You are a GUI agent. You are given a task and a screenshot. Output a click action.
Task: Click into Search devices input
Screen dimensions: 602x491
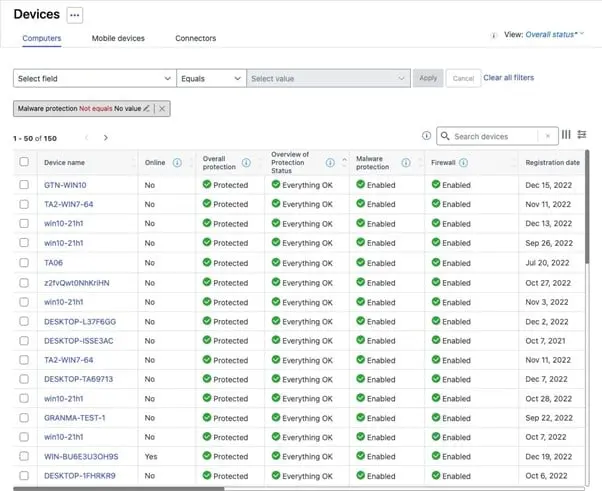pyautogui.click(x=494, y=136)
